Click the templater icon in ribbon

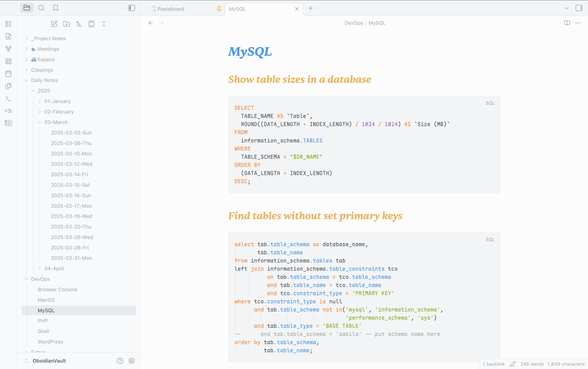[x=8, y=111]
